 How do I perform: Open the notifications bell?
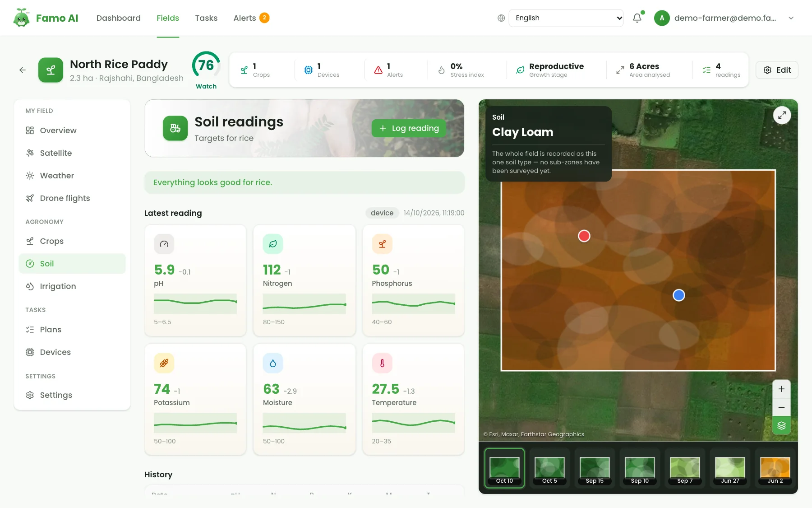(637, 18)
